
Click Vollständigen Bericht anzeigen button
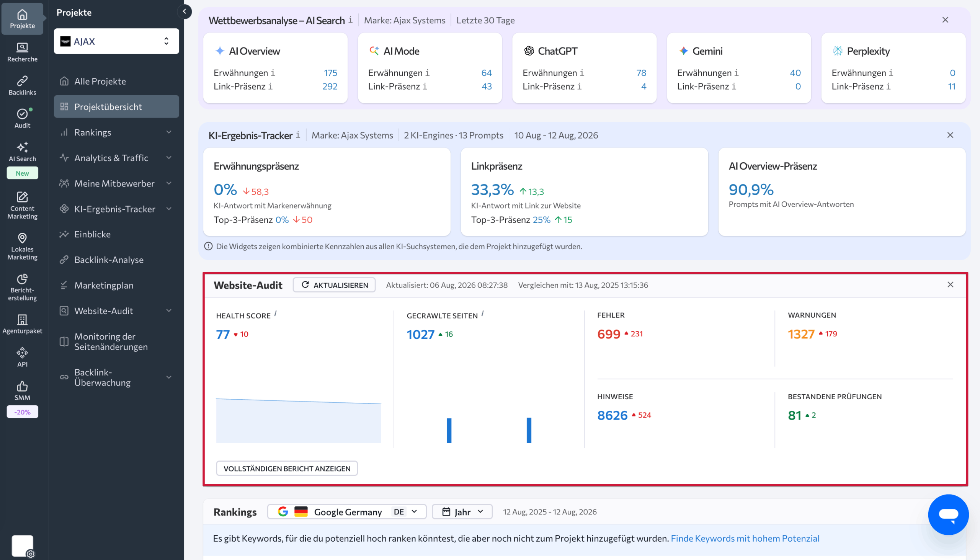(287, 469)
